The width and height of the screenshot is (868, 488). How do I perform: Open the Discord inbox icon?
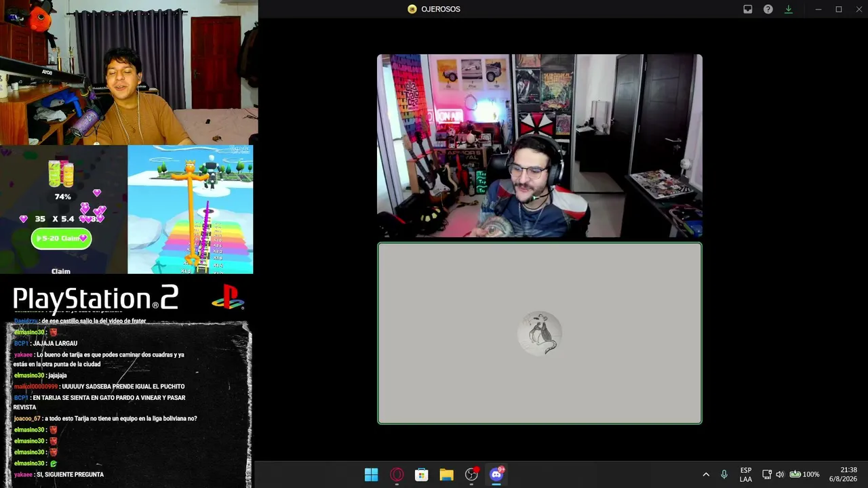(x=747, y=9)
